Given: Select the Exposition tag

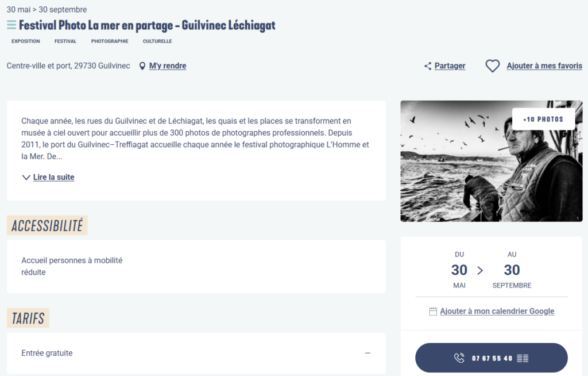Looking at the screenshot, I should pyautogui.click(x=26, y=41).
